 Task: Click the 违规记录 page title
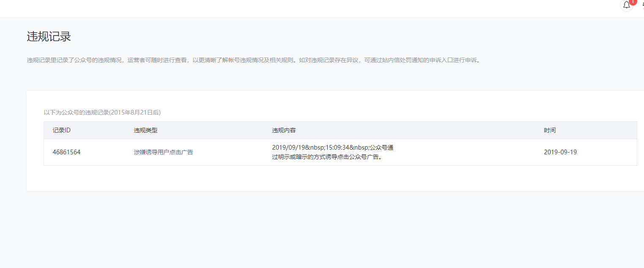point(49,37)
